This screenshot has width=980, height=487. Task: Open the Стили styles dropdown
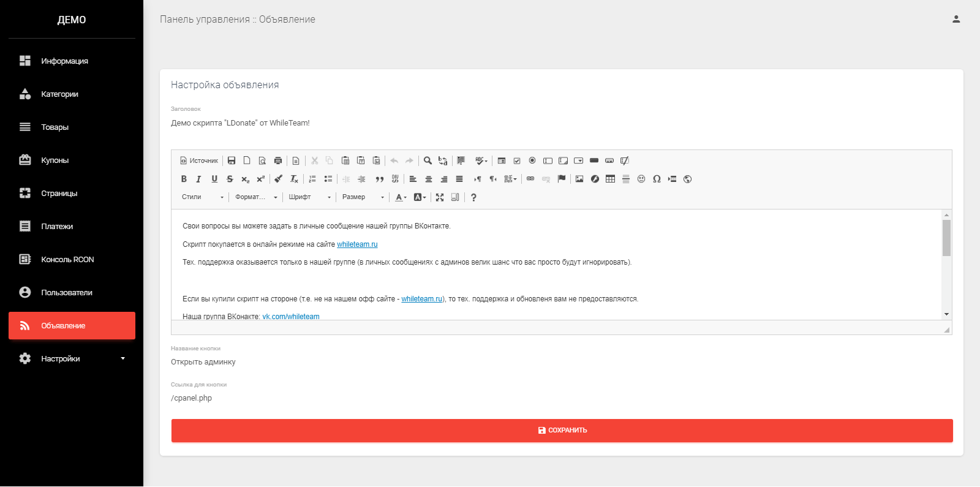(203, 197)
